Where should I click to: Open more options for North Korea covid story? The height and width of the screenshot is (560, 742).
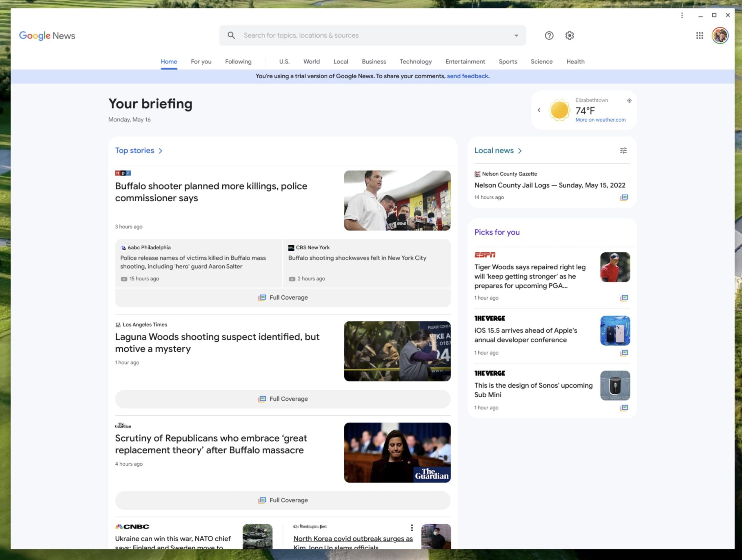click(x=412, y=528)
